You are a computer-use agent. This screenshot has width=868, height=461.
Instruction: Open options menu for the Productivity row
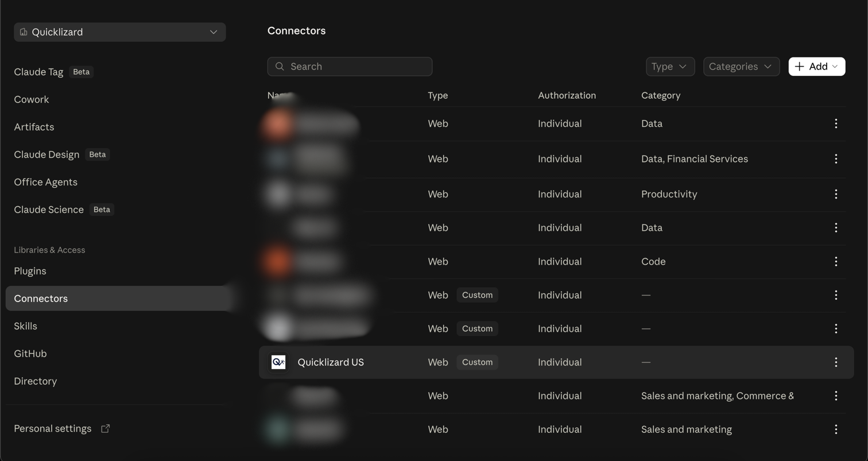pos(836,194)
